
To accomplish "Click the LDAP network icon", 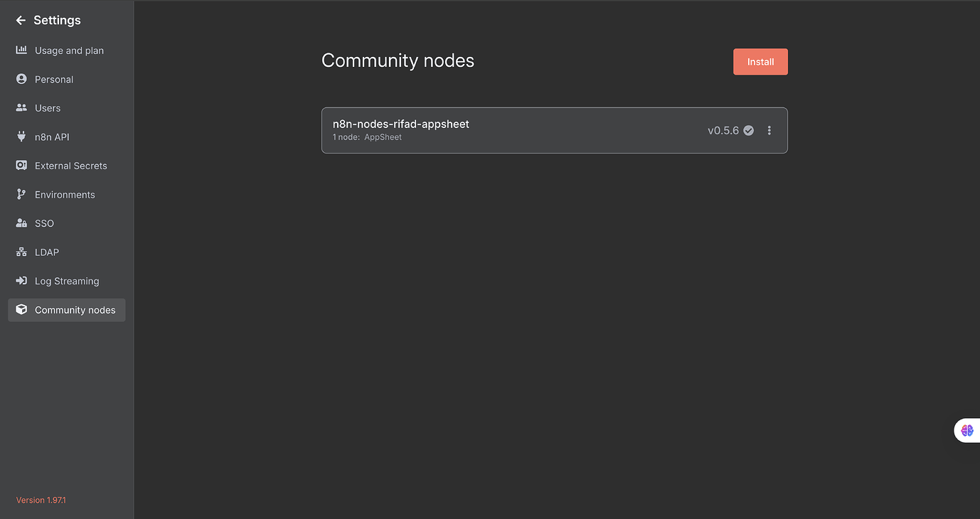I will [21, 252].
